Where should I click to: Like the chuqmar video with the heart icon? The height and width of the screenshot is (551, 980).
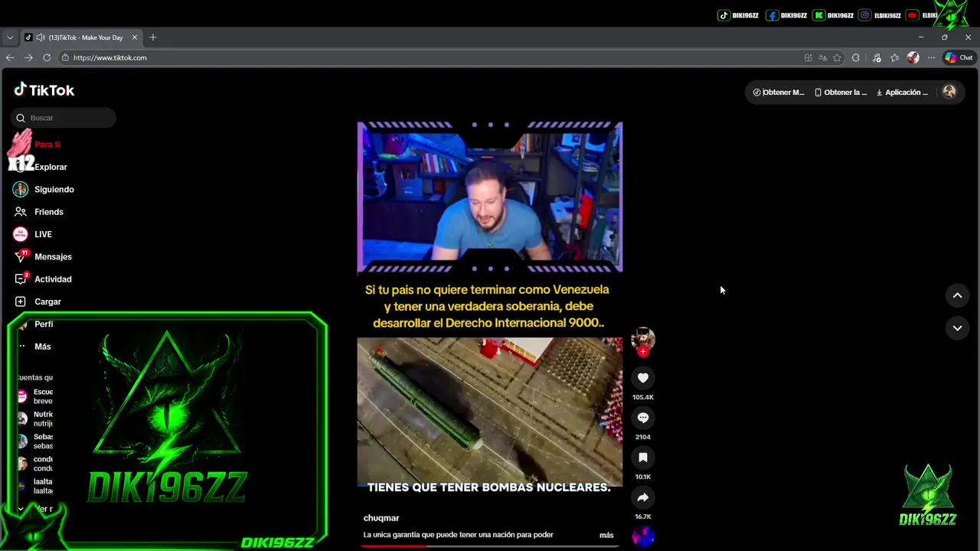(x=642, y=378)
